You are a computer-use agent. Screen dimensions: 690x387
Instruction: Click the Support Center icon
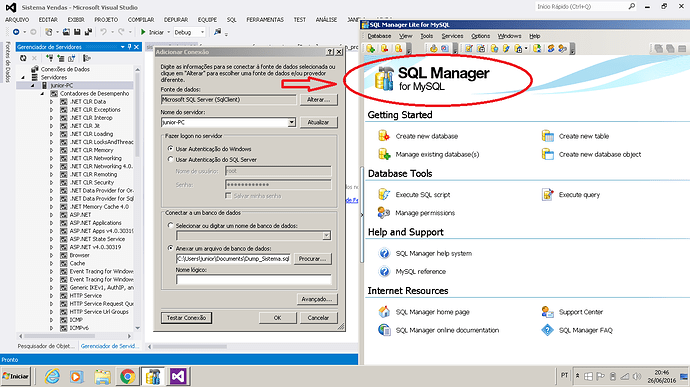(547, 312)
